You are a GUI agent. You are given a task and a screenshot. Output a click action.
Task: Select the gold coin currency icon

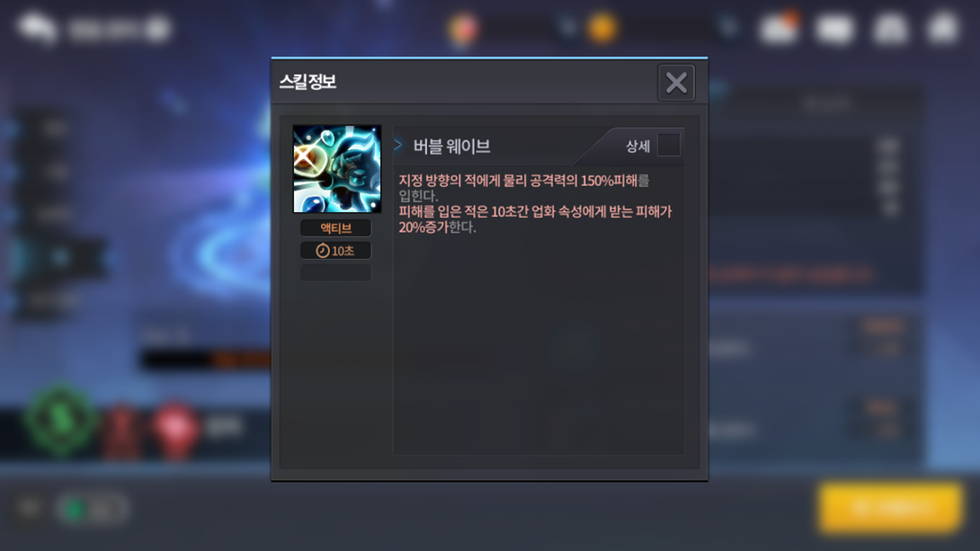pos(602,28)
